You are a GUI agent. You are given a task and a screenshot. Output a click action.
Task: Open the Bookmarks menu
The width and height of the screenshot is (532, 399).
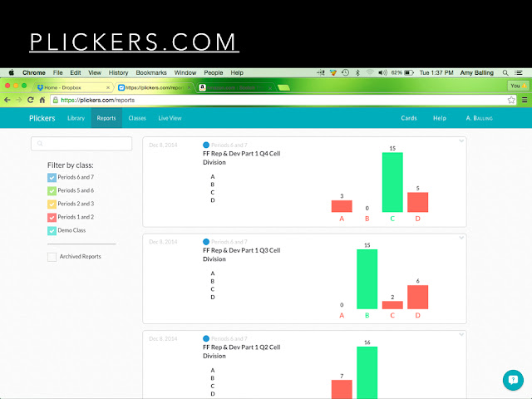coord(151,72)
